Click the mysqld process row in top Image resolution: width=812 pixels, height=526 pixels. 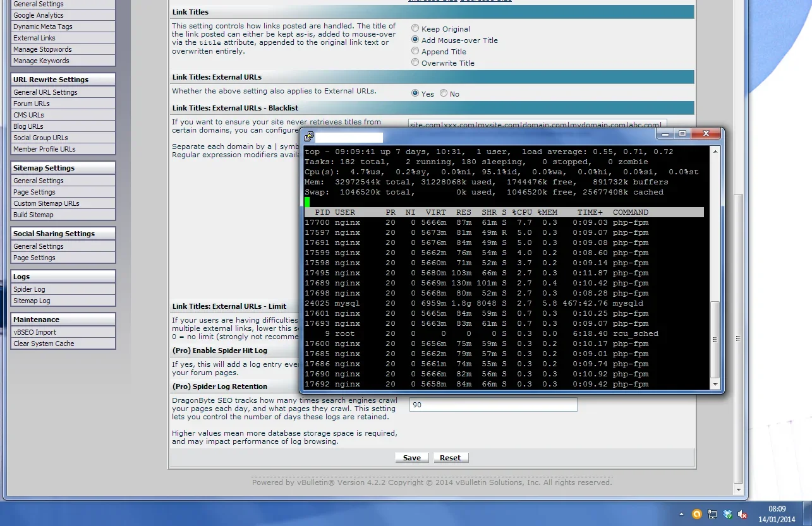pyautogui.click(x=504, y=303)
